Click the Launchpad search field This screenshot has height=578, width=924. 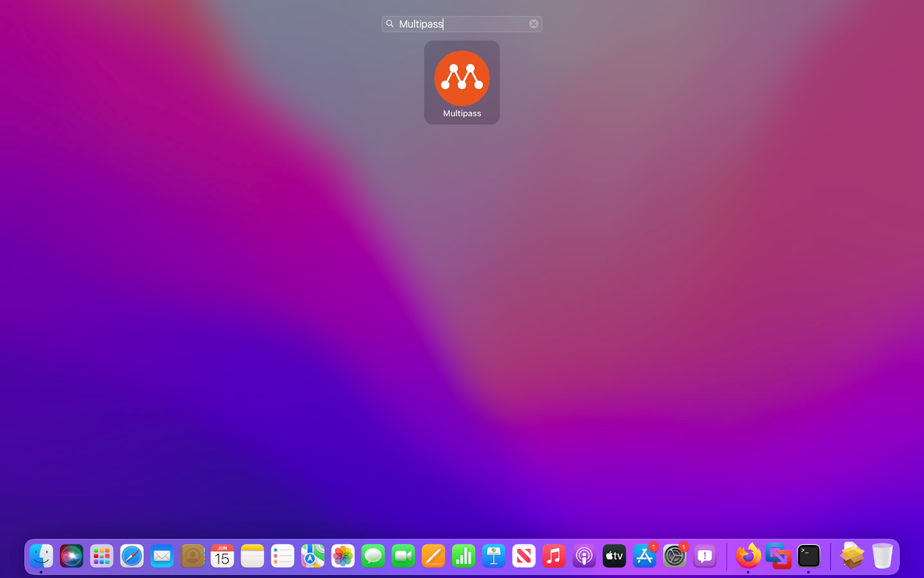(x=462, y=24)
